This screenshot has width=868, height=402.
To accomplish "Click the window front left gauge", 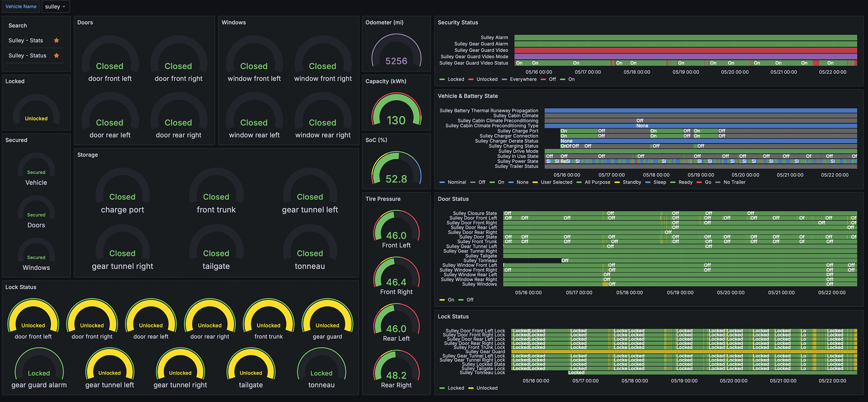I will coord(254,59).
